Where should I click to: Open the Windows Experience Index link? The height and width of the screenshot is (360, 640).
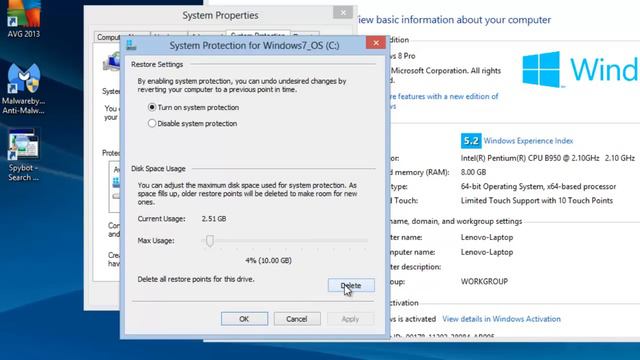pos(528,141)
